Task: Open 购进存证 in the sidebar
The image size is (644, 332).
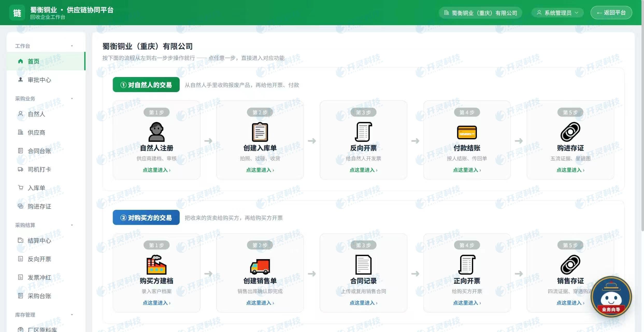Action: click(46, 206)
